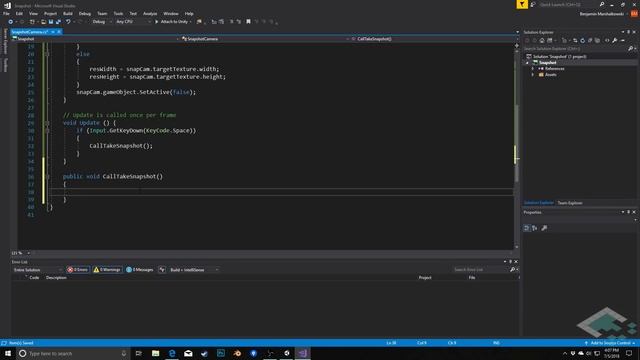Toggle the 0 Errors filter
This screenshot has width=640, height=360.
pyautogui.click(x=78, y=270)
